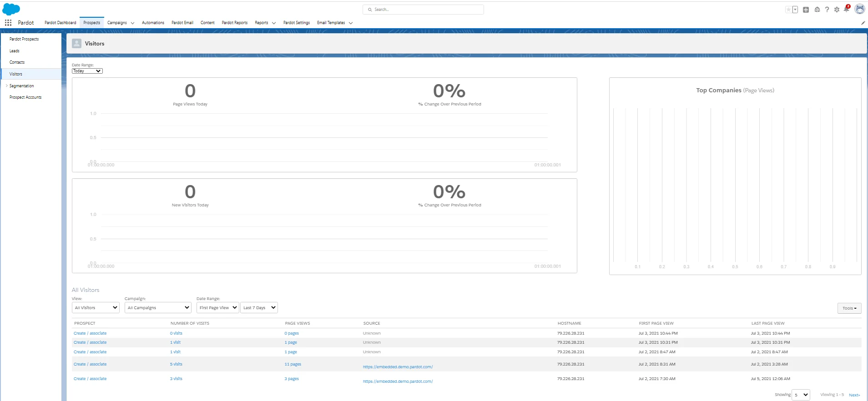Open the source link in the 3 pages row
This screenshot has height=401, width=868.
tap(398, 381)
